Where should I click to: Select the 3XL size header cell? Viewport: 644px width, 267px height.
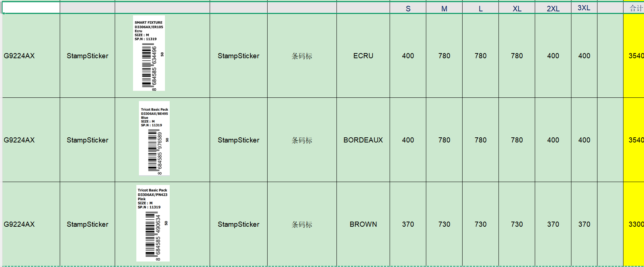[x=584, y=8]
